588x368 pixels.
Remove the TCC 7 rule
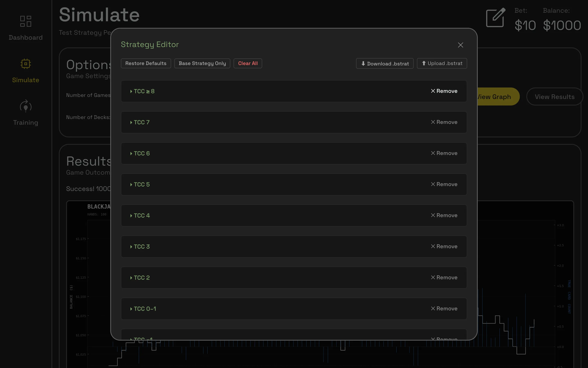pyautogui.click(x=444, y=122)
